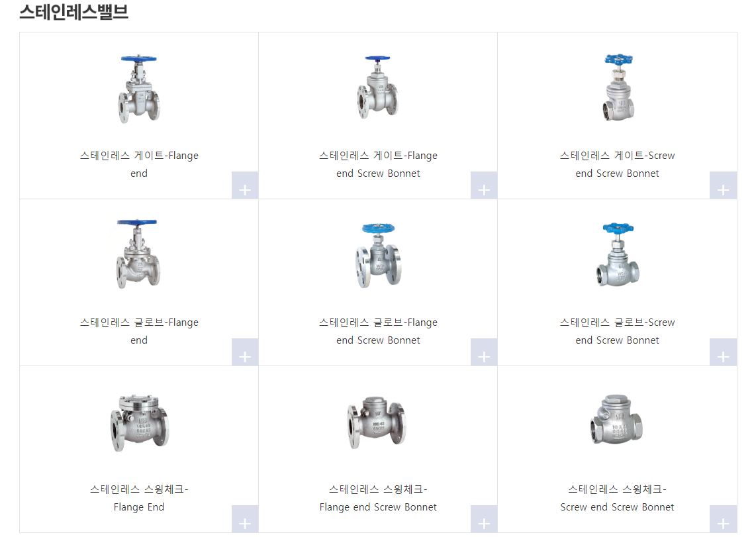
Task: Click plus icon on 스테인레스 게이트-Flange end card
Action: point(245,185)
